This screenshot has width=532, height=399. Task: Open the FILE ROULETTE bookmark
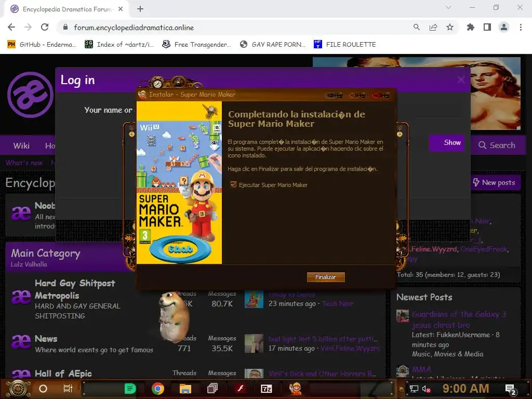(x=345, y=44)
